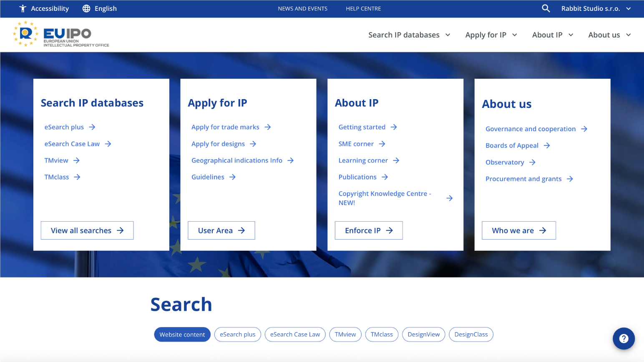
Task: Click the EUIPO logo
Action: tap(61, 35)
